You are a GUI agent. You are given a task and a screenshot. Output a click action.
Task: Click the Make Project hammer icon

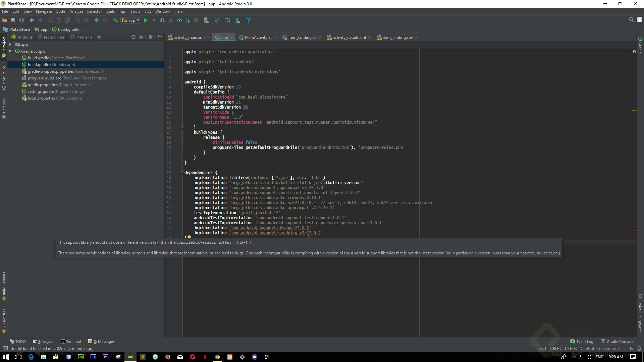tap(115, 20)
